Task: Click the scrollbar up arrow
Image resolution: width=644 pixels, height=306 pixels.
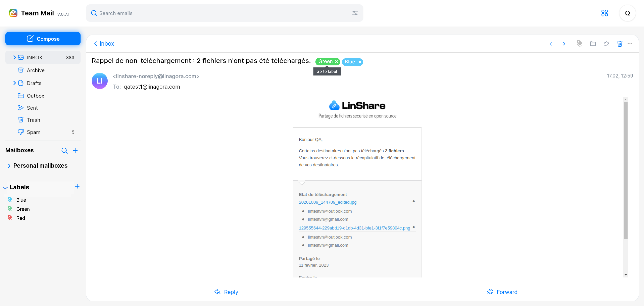Action: 626,100
